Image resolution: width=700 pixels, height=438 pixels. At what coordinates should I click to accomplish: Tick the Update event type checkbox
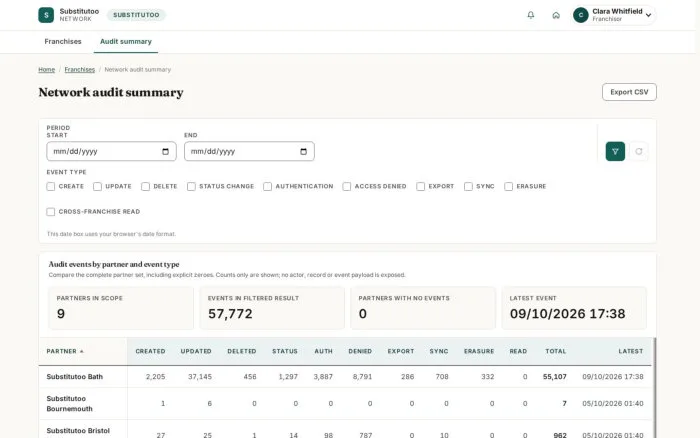(97, 186)
